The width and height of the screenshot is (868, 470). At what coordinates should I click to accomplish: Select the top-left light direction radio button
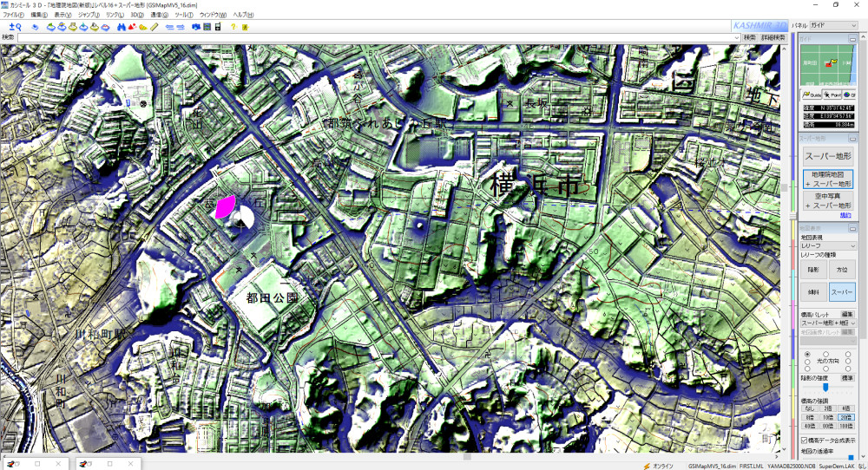tap(807, 354)
